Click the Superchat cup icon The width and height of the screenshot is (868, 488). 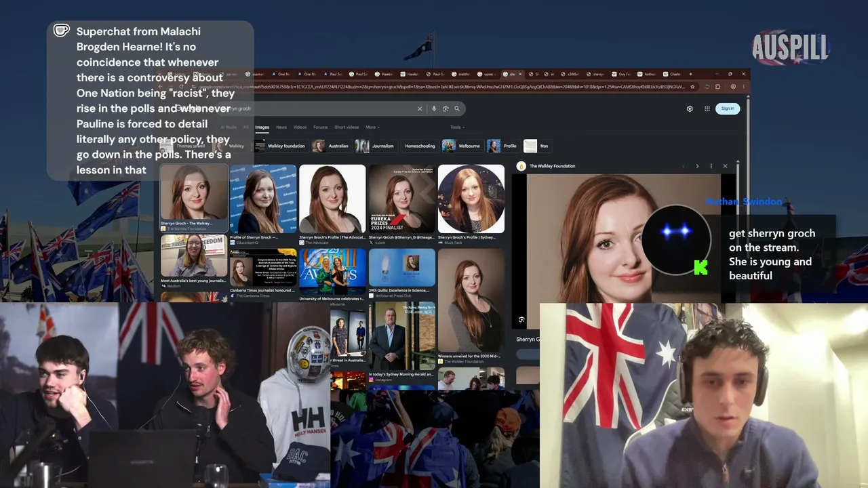pyautogui.click(x=62, y=30)
